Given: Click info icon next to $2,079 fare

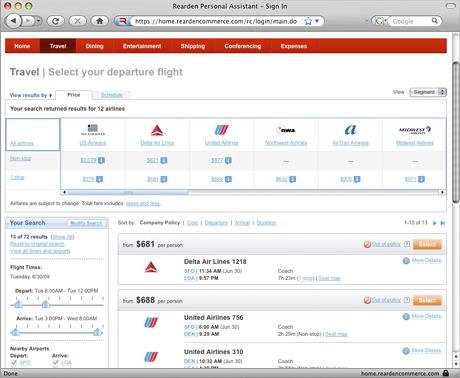Looking at the screenshot, I should point(102,160).
